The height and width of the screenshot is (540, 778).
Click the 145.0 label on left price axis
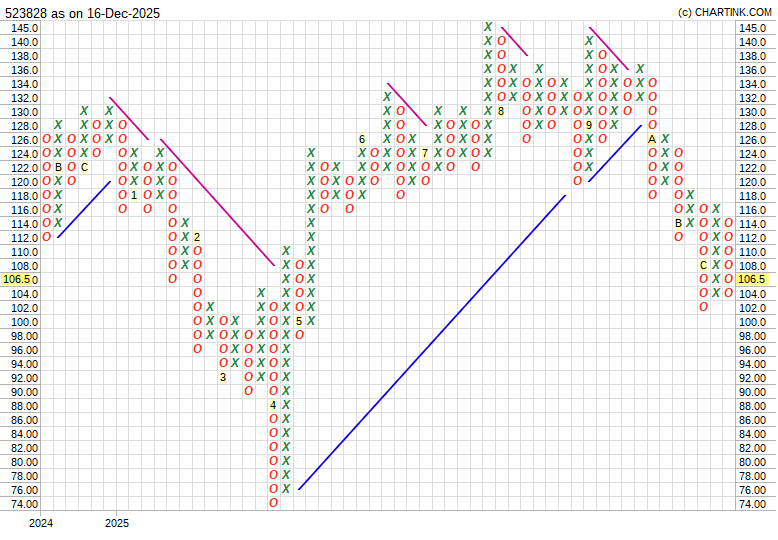pos(25,28)
